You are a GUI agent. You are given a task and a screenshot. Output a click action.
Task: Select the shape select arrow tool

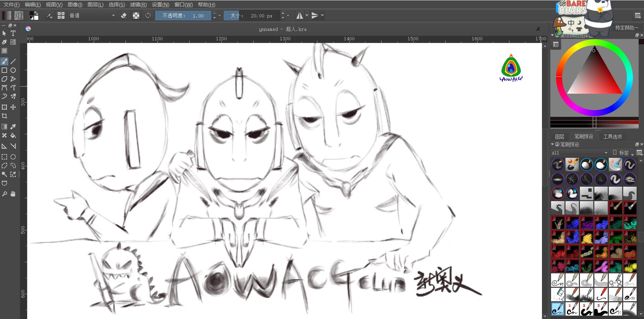pyautogui.click(x=4, y=33)
